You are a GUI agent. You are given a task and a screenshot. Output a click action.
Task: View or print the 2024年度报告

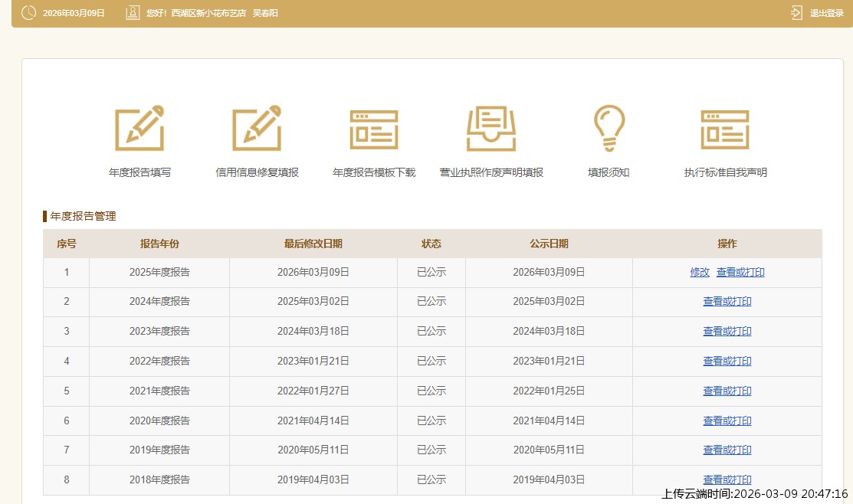727,302
